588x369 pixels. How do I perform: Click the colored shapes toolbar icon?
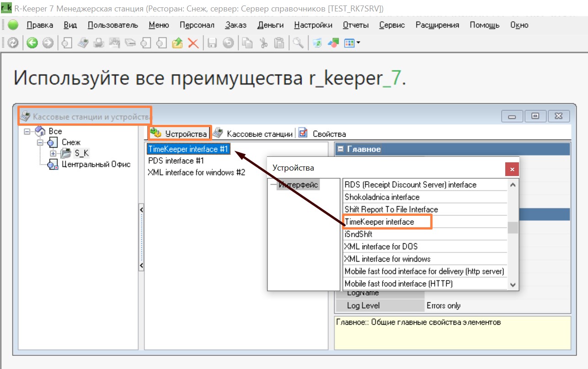[334, 43]
